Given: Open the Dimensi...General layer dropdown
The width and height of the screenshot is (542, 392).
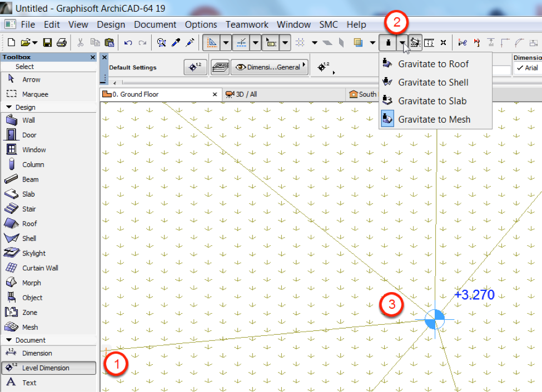Looking at the screenshot, I should tap(270, 67).
